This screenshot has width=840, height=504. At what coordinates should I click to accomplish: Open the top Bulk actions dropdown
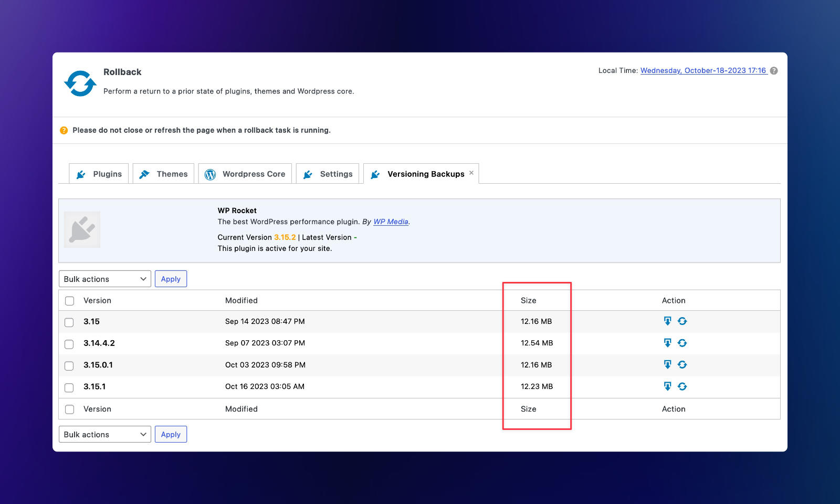104,279
